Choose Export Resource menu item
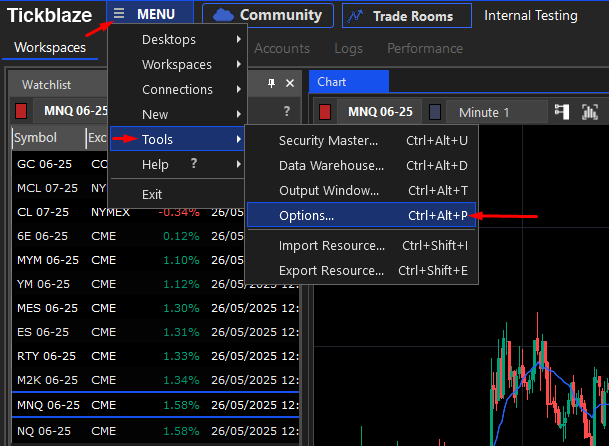 [x=361, y=270]
